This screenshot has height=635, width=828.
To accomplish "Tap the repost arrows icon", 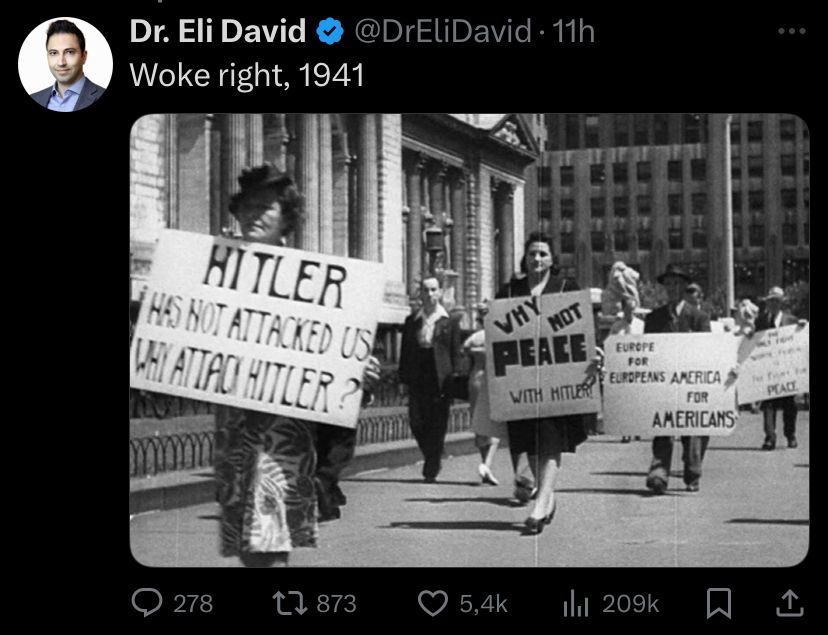I will point(289,603).
